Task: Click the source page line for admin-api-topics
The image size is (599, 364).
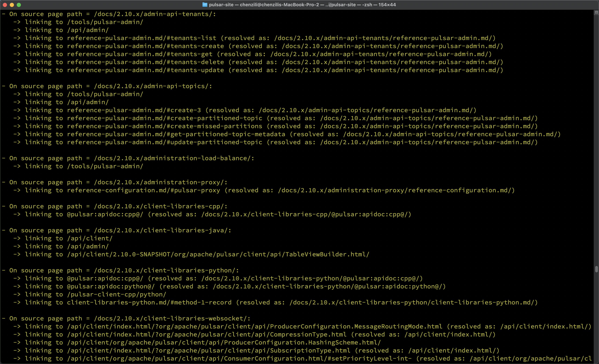Action: pos(107,86)
